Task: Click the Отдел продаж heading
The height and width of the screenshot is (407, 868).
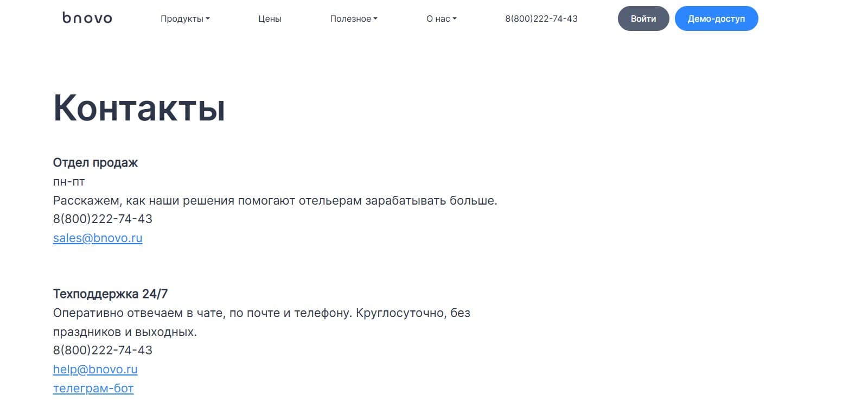Action: point(95,163)
